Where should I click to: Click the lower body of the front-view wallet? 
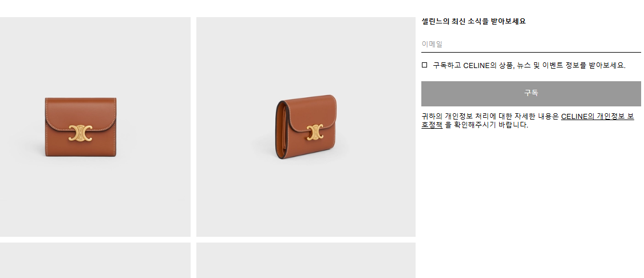81,147
